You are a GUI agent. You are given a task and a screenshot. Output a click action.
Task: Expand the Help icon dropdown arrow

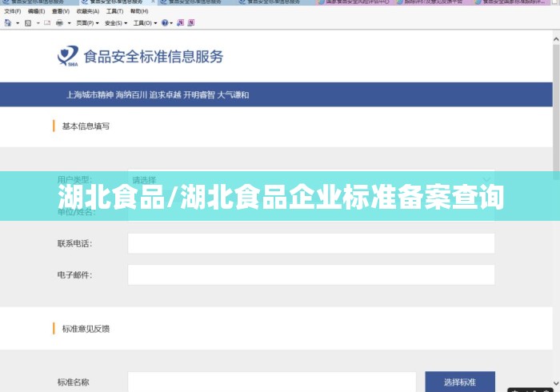tap(171, 23)
